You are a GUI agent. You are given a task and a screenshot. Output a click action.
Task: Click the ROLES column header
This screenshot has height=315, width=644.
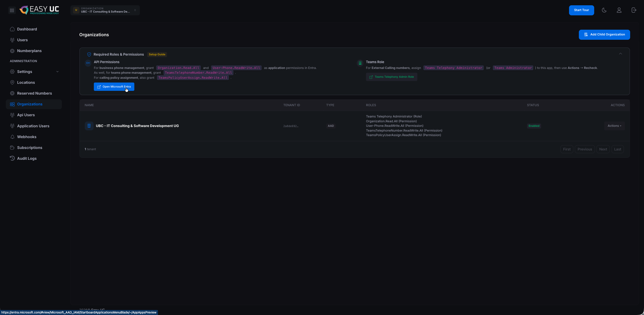tap(371, 105)
